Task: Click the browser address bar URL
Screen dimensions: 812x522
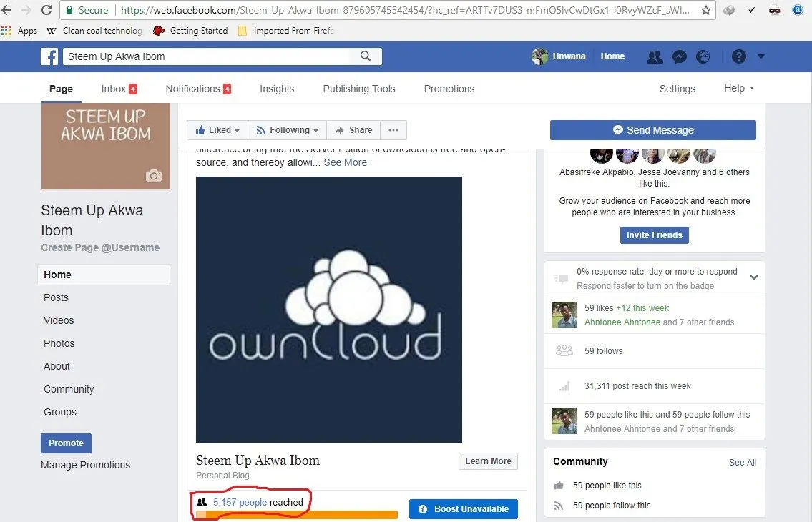Action: pyautogui.click(x=405, y=10)
